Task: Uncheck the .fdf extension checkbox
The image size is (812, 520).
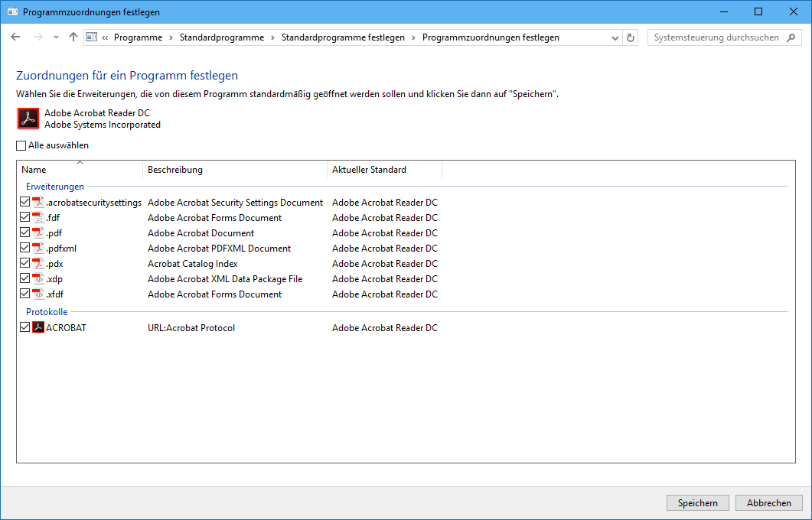Action: tap(24, 217)
